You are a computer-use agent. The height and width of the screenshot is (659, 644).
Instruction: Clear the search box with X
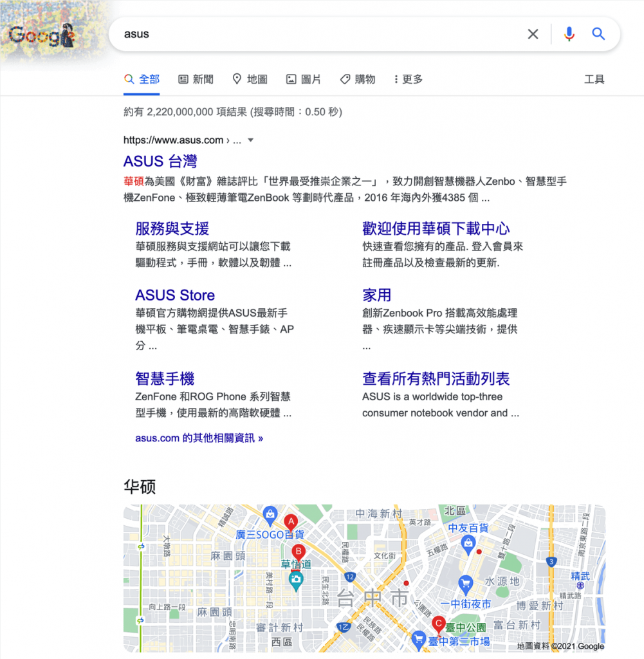click(533, 34)
